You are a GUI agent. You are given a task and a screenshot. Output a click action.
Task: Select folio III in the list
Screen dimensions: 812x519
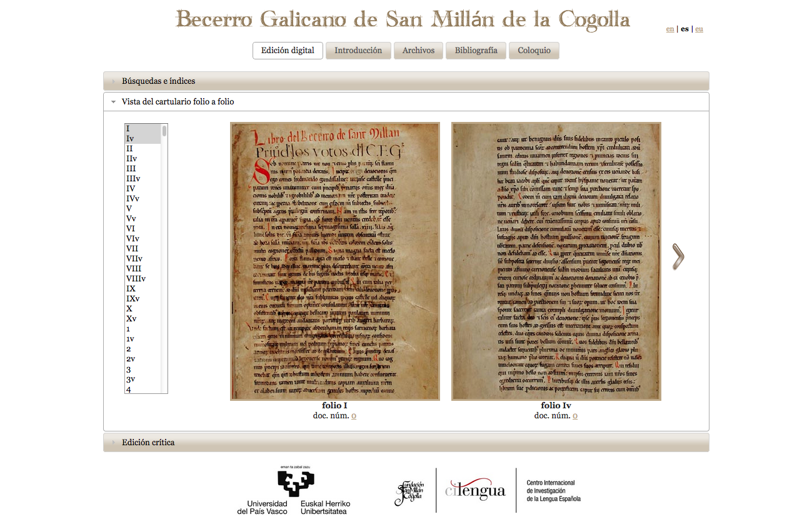click(x=143, y=169)
